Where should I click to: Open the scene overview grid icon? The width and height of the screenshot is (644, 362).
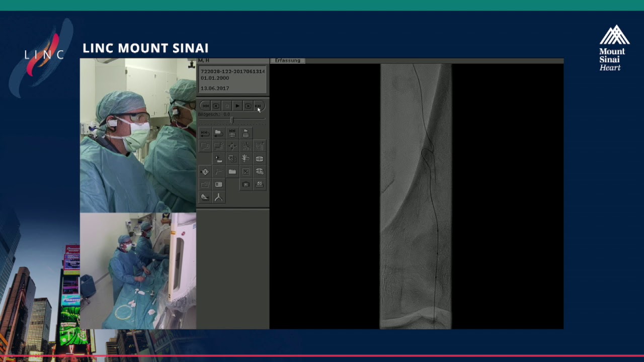point(232,133)
